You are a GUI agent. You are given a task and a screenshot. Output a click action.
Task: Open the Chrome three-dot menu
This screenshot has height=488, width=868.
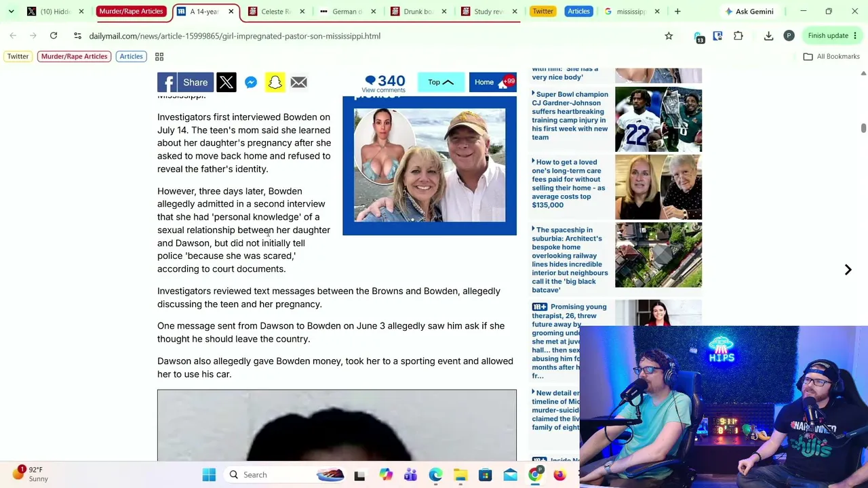pos(856,36)
